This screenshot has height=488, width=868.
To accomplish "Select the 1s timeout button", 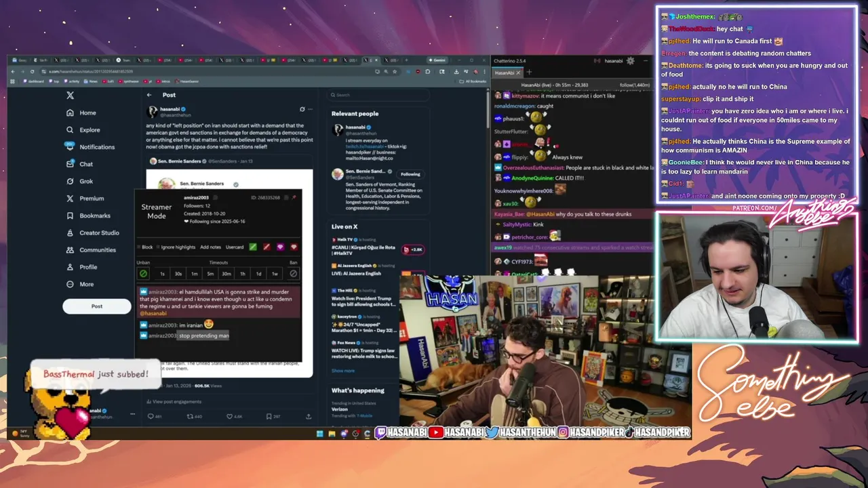I will tap(162, 274).
